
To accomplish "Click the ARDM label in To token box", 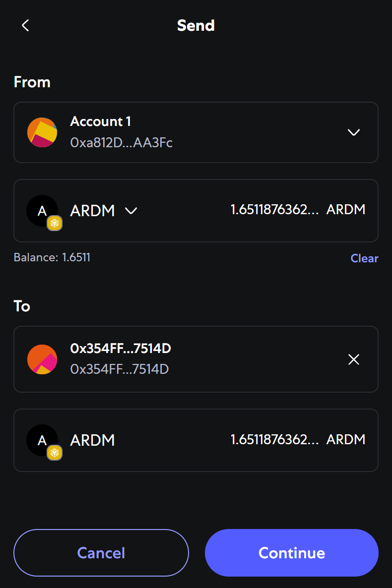I will 93,440.
